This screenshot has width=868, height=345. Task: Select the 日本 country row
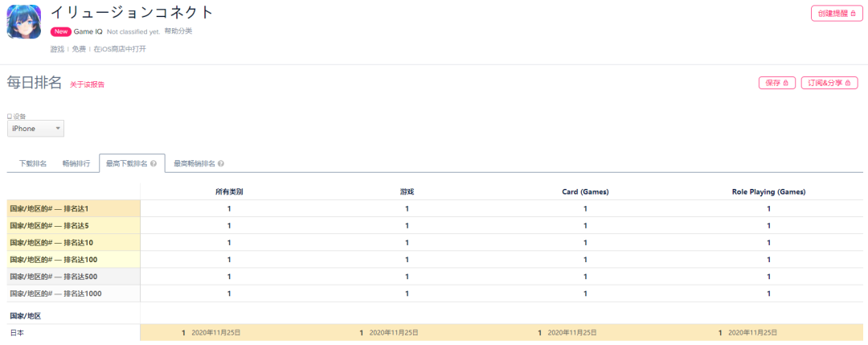[x=17, y=332]
